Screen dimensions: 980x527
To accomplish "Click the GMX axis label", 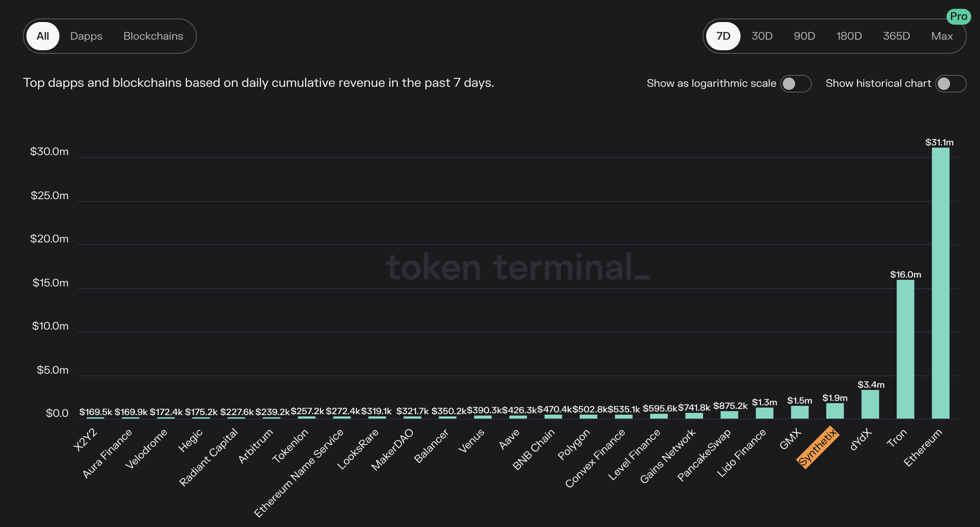I will (x=790, y=439).
